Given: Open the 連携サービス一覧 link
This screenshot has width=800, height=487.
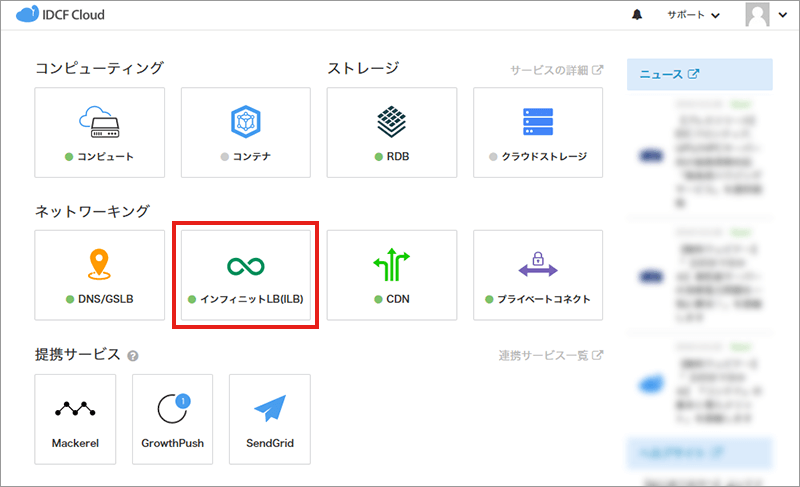Looking at the screenshot, I should click(x=550, y=355).
